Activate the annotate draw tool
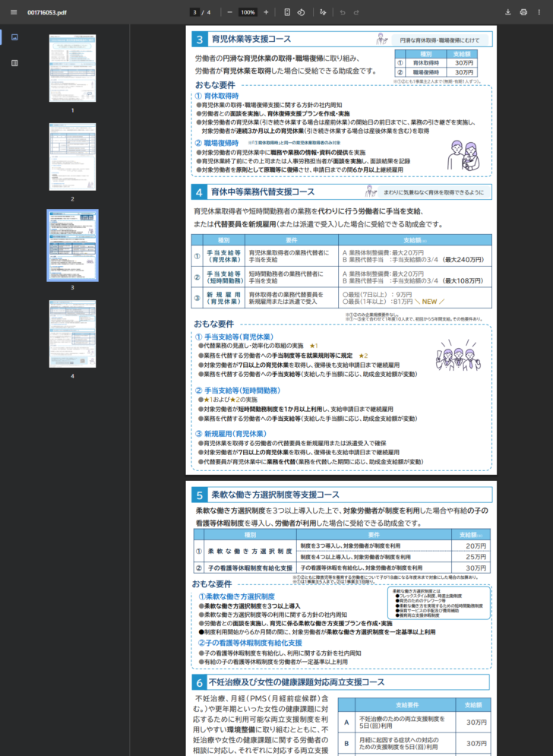 pyautogui.click(x=323, y=12)
